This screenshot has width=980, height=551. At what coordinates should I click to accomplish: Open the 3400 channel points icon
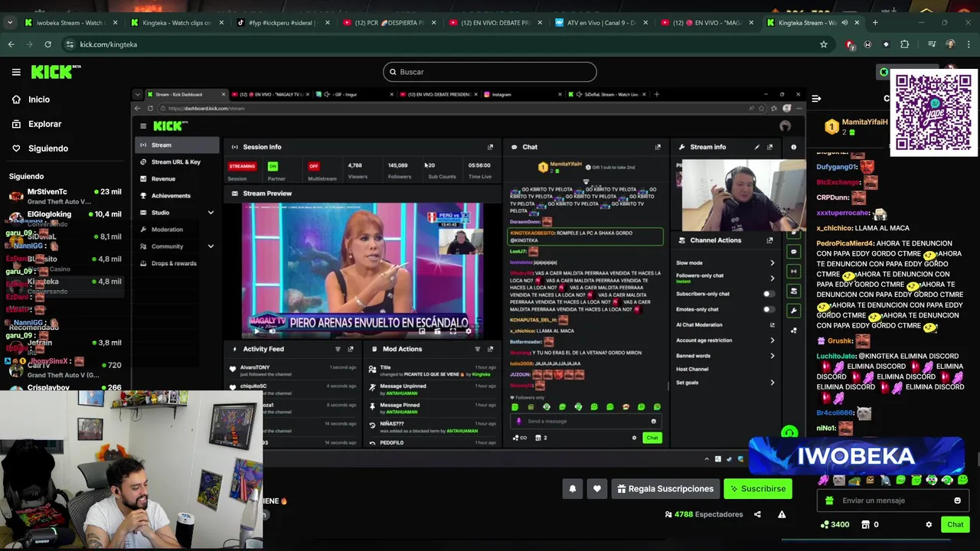(x=825, y=525)
